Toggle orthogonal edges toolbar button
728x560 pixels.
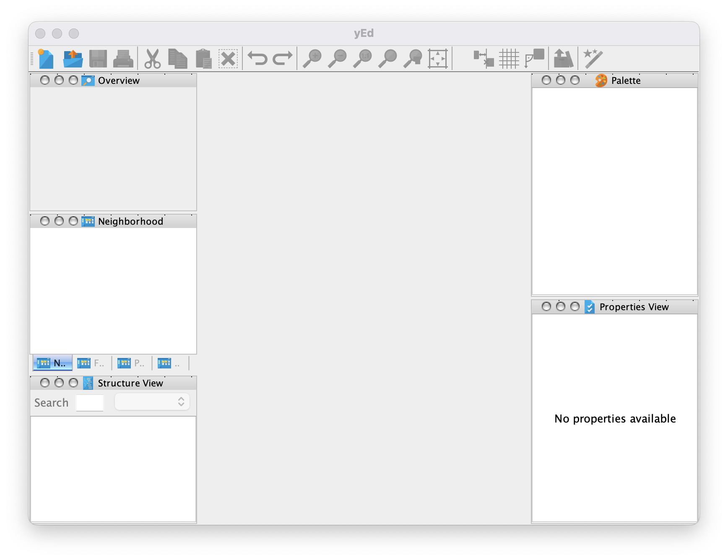tap(534, 59)
